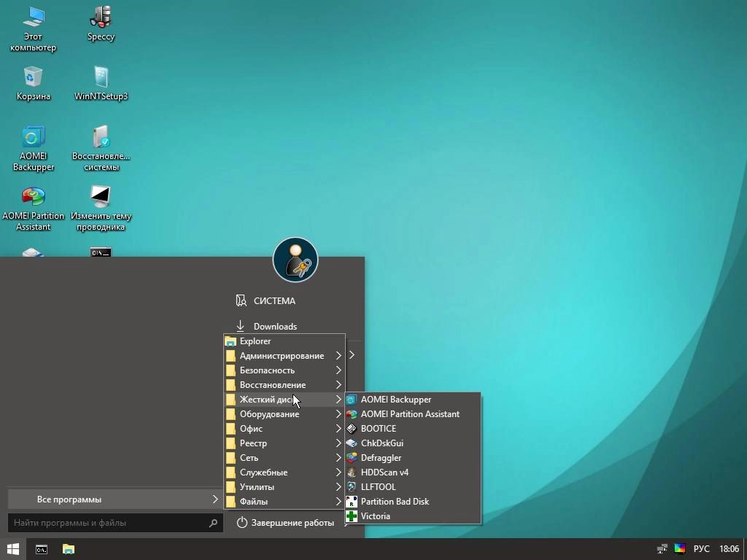Expand the Администрирование folder
This screenshot has height=560, width=747.
point(285,356)
